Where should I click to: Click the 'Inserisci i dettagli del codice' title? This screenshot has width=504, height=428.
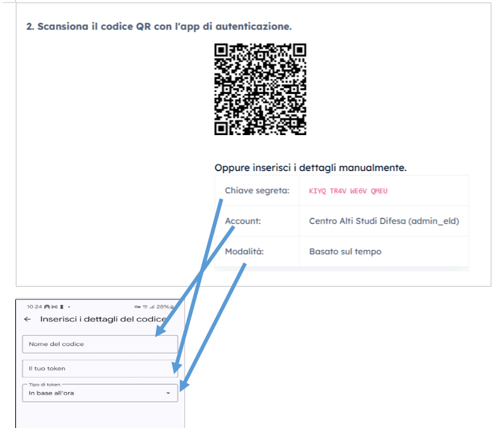point(103,319)
